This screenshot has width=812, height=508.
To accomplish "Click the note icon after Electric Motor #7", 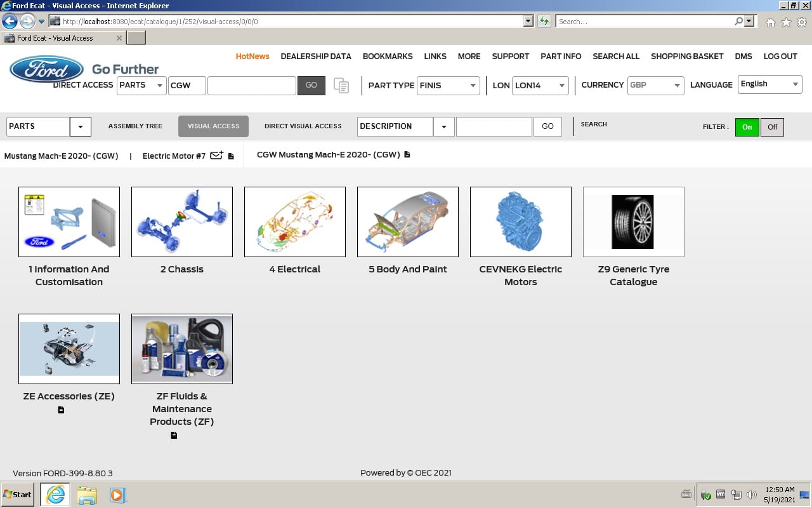I will point(231,156).
